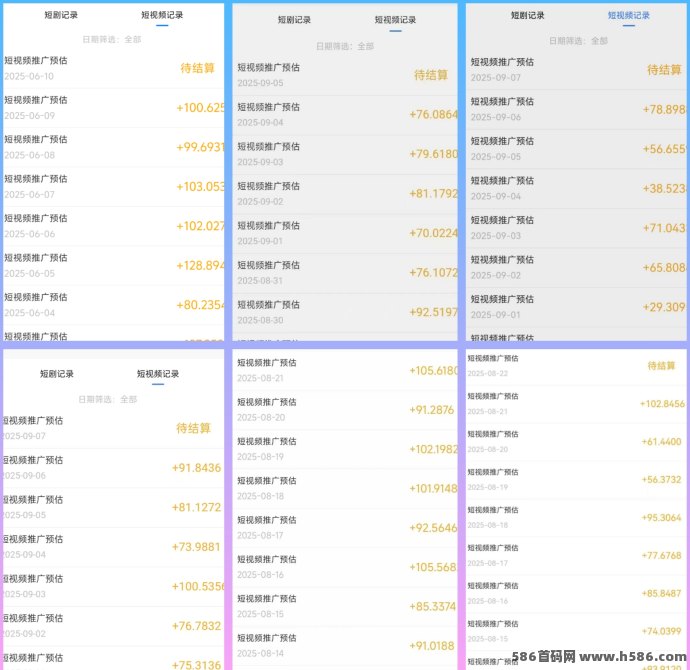
Task: Select the amount +92.5197
Action: pyautogui.click(x=433, y=312)
